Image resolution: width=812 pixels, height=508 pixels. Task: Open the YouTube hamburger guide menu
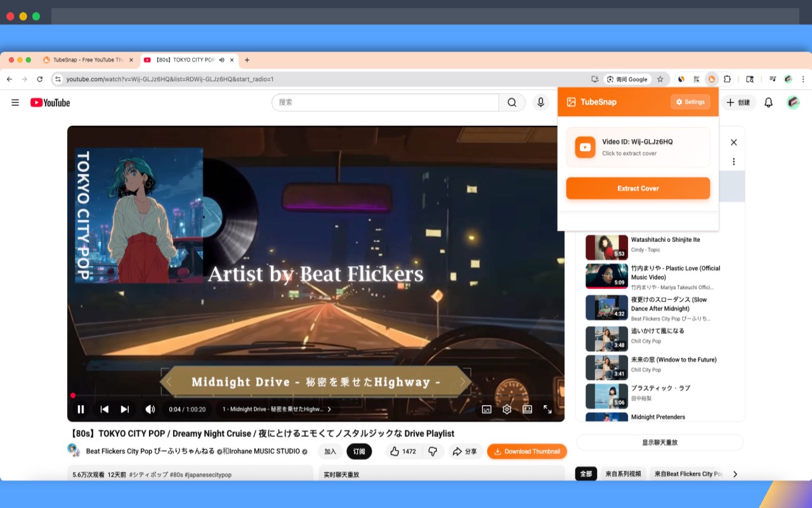click(x=15, y=102)
